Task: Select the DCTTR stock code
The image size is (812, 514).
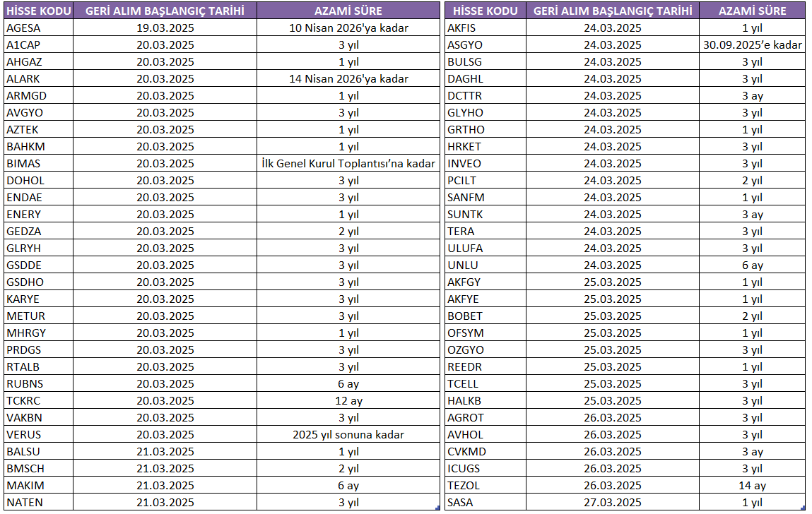Action: click(x=486, y=96)
